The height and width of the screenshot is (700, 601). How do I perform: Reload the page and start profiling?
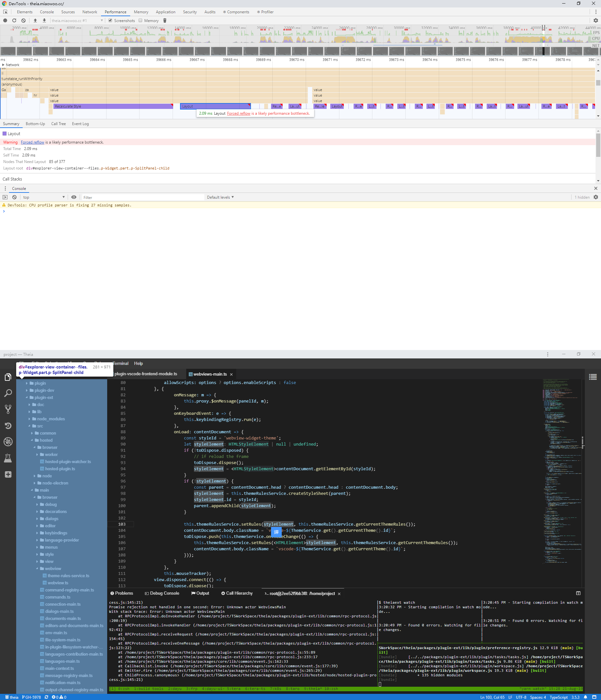point(14,20)
